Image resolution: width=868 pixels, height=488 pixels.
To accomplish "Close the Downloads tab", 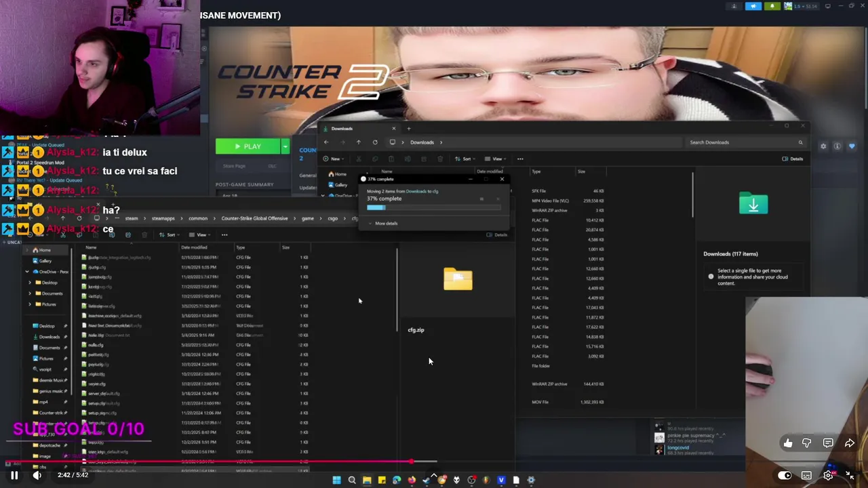I will 393,128.
